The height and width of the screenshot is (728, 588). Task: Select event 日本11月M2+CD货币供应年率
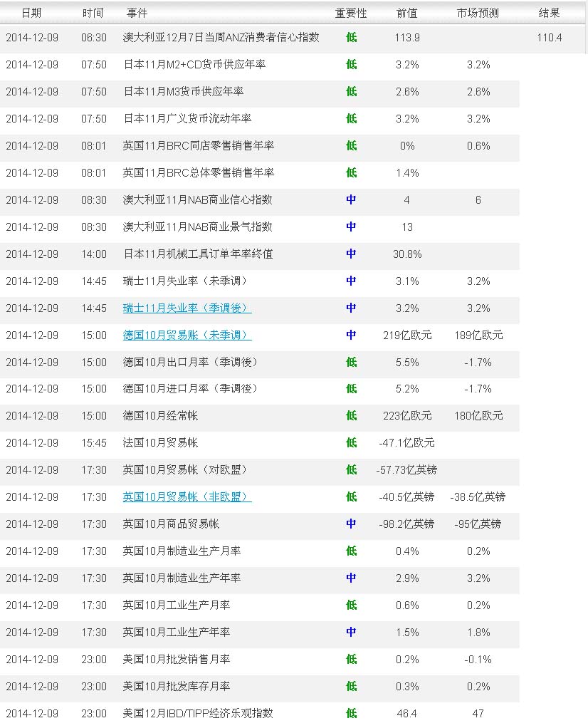(194, 65)
